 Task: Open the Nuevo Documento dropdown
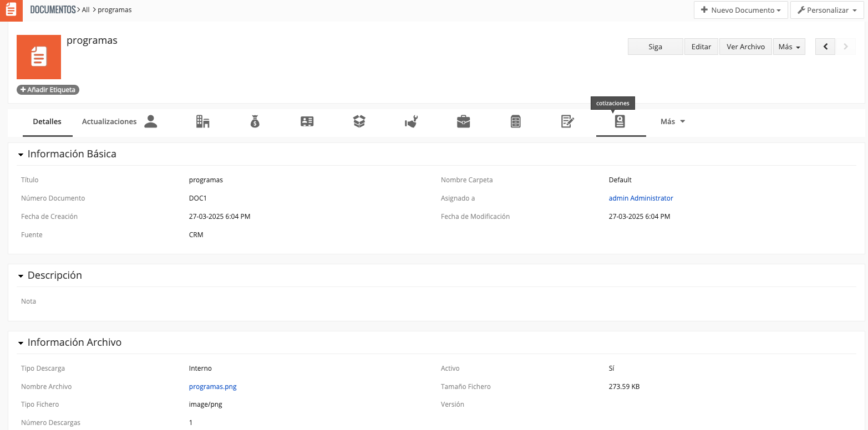740,10
